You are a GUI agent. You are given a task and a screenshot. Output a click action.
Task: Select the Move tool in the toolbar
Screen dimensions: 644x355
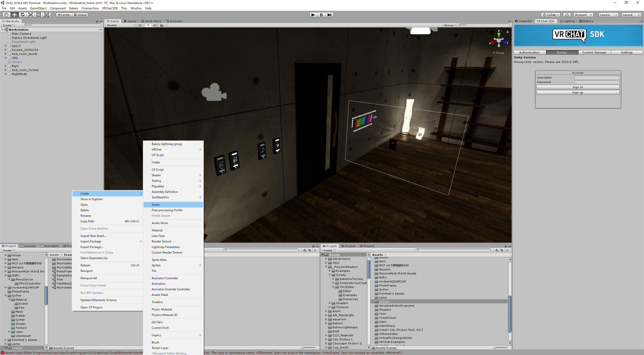coord(14,15)
